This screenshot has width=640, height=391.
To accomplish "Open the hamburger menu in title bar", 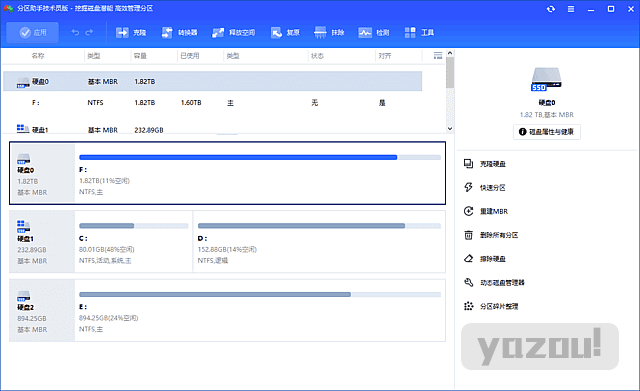I will 571,9.
